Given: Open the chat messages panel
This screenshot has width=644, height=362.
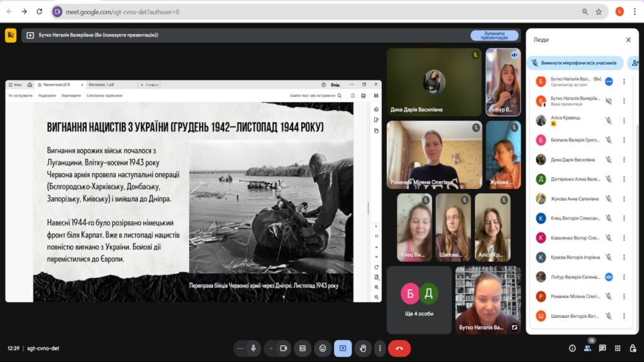Looking at the screenshot, I should tap(602, 348).
